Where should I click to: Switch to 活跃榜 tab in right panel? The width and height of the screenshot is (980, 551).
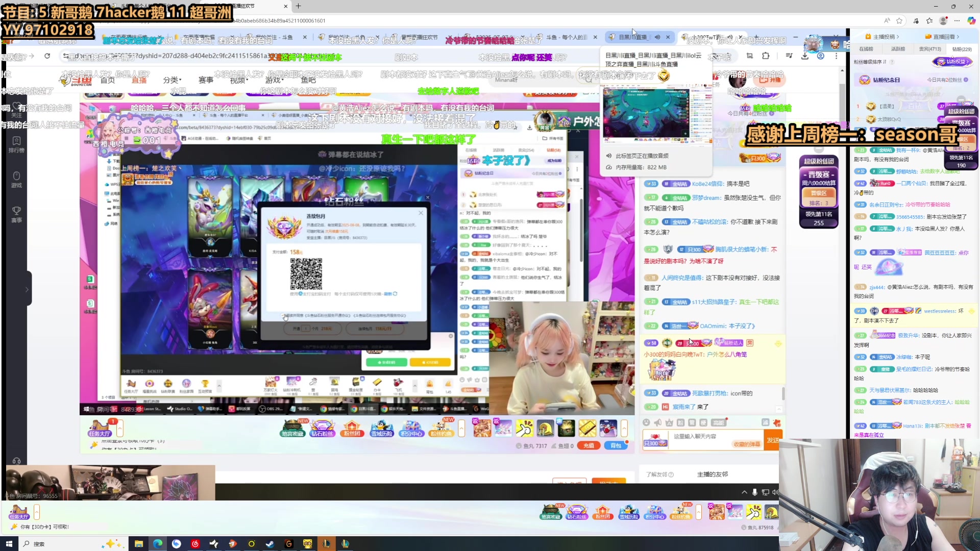898,49
